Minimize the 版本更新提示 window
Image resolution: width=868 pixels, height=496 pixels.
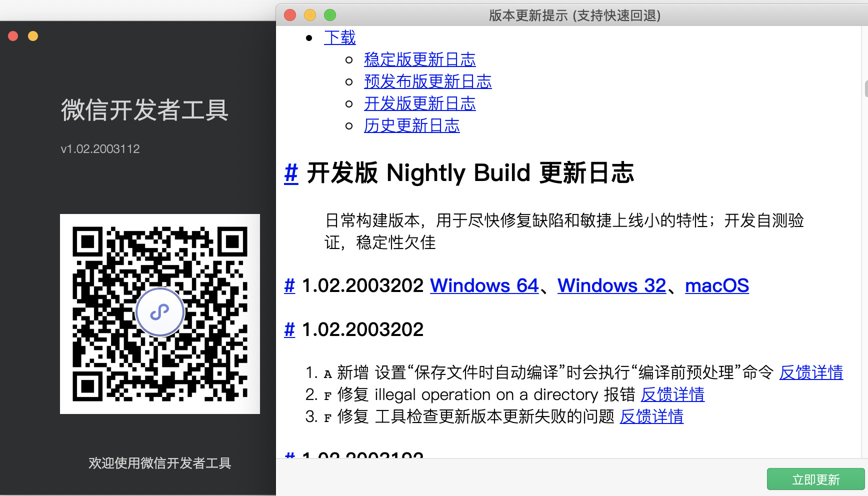click(310, 15)
